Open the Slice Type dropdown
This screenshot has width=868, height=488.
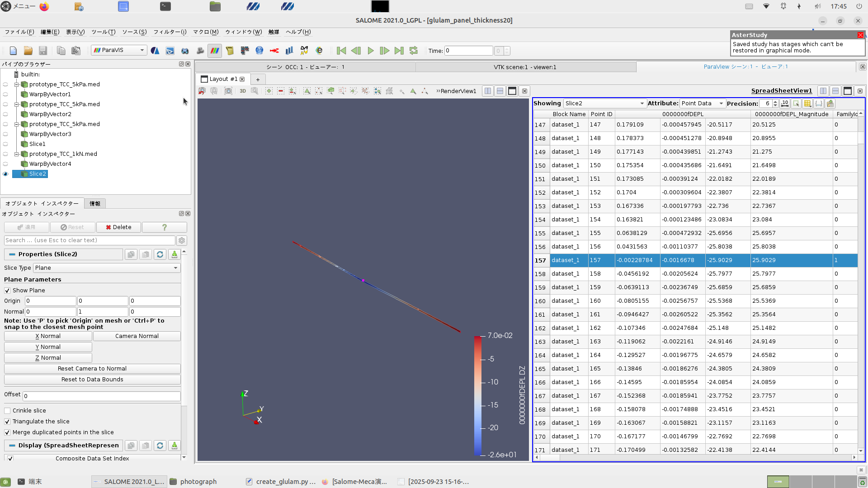pos(107,268)
